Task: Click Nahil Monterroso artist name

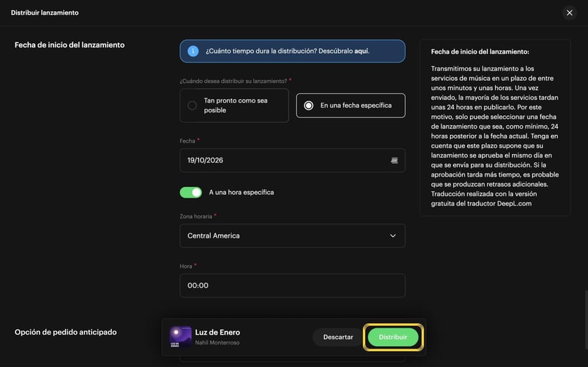Action: click(x=217, y=342)
